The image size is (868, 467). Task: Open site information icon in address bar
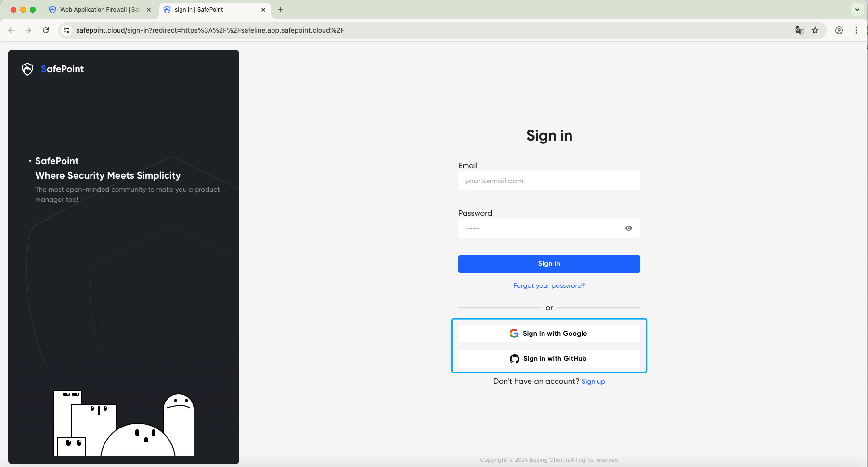tap(66, 30)
